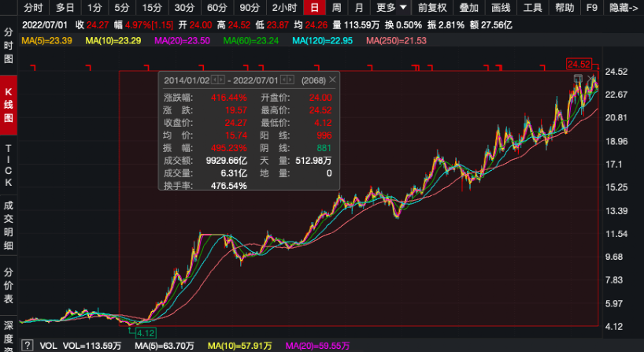Close the selected range overlay on chart
Viewport: 644px width, 352px height.
pyautogui.click(x=592, y=78)
